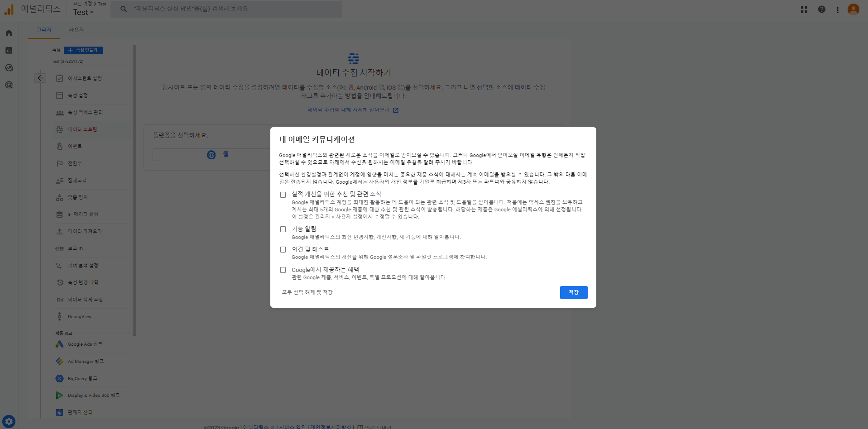Check the 의견 및 테스트 checkbox

point(283,249)
